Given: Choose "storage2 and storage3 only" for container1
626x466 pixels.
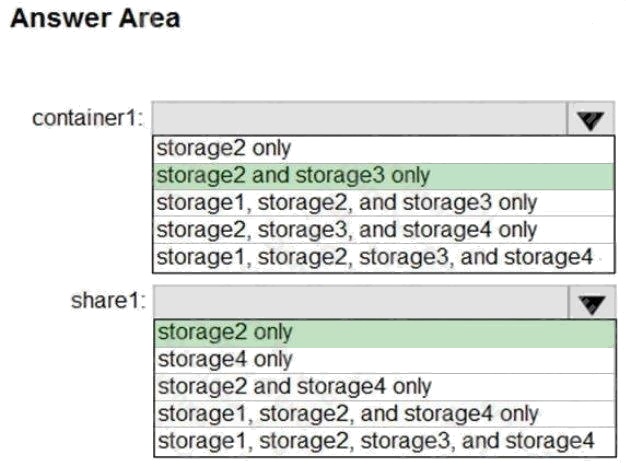Looking at the screenshot, I should 382,176.
